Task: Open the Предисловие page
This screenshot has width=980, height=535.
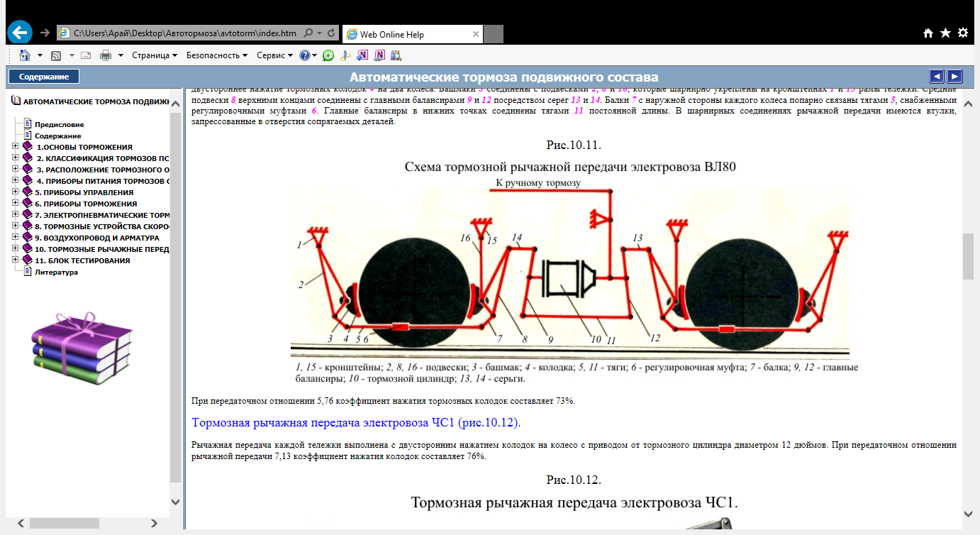Action: click(x=59, y=124)
